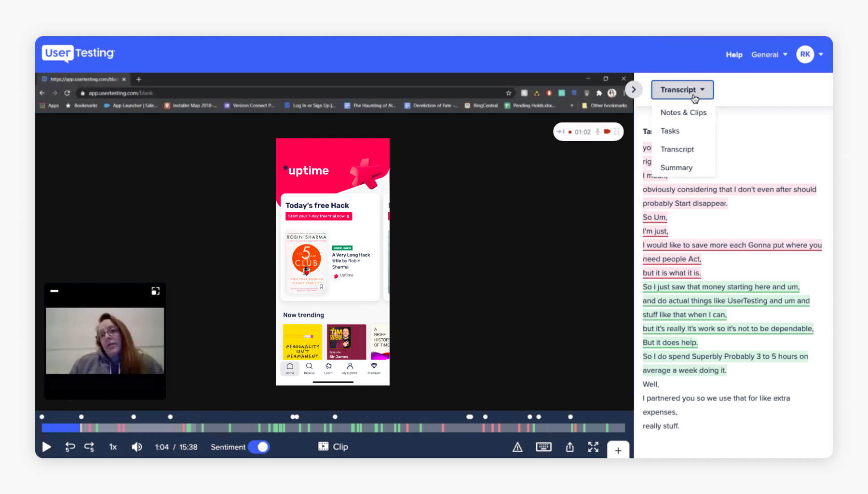868x494 pixels.
Task: Collapse the side panel with the chevron
Action: pos(634,89)
